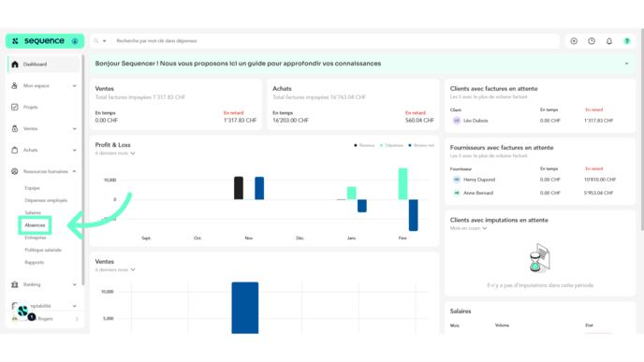Open Dépenses employés submenu item
Image resolution: width=644 pixels, height=362 pixels.
[46, 200]
